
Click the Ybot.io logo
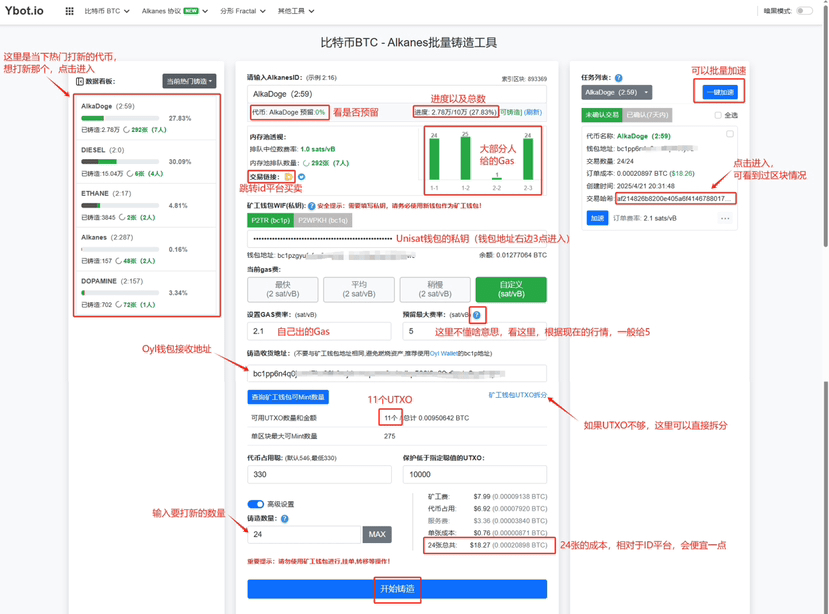(x=24, y=11)
